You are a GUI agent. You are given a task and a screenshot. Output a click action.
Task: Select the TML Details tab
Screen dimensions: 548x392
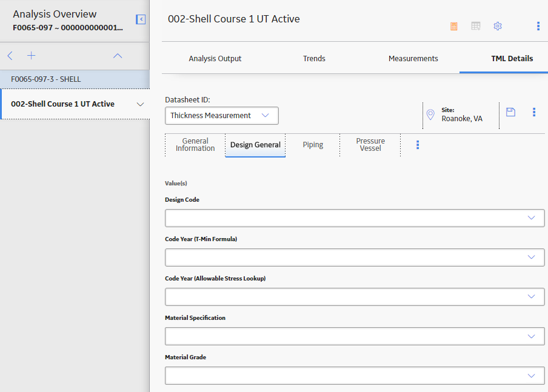point(512,58)
